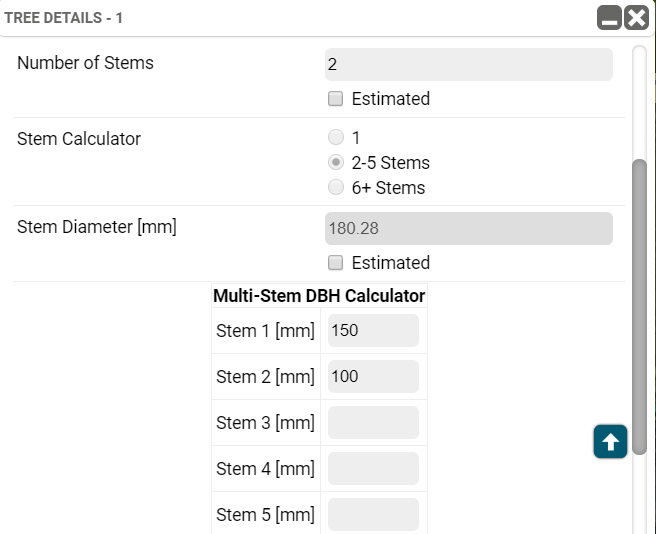Screen dimensions: 656x534
Task: Focus the empty Stem 5 [mm] field
Action: 373,515
